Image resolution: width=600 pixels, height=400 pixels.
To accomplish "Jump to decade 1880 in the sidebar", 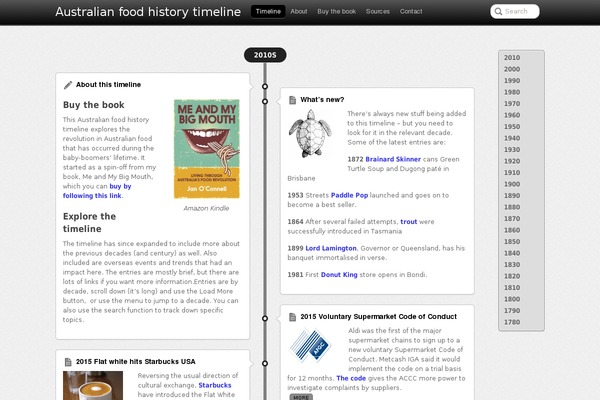I will (x=512, y=207).
